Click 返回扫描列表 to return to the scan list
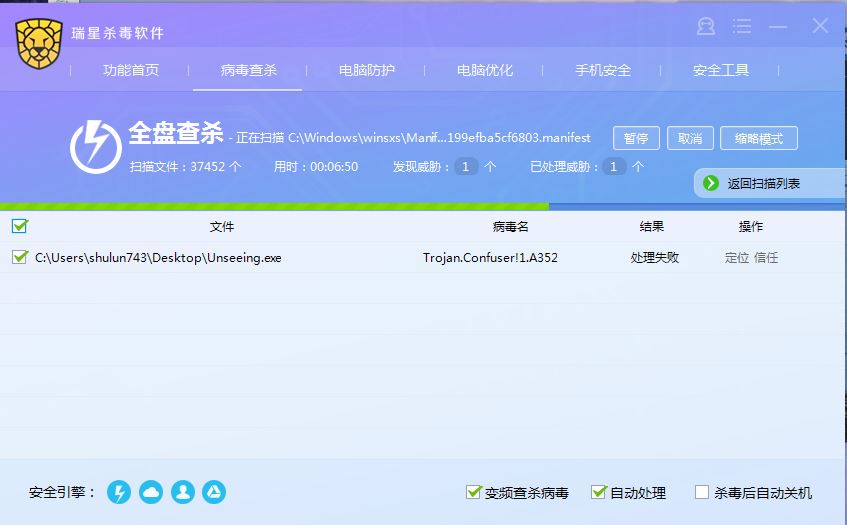The image size is (847, 525). [x=763, y=184]
